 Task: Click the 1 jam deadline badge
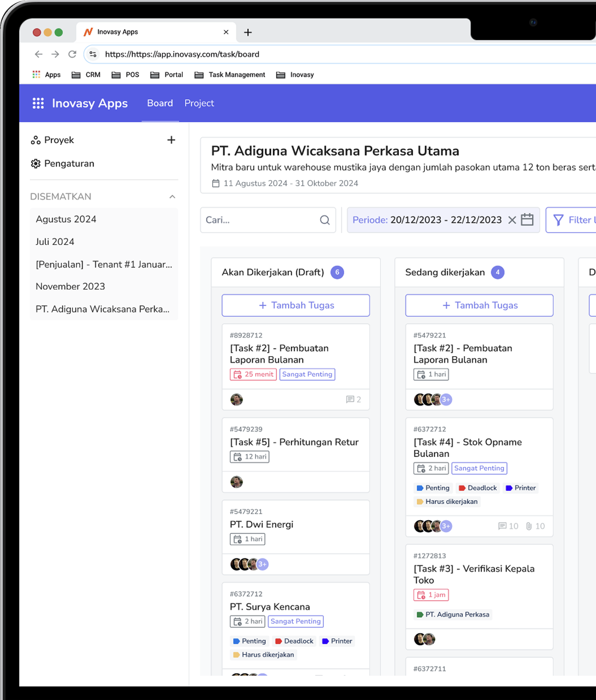tap(431, 595)
